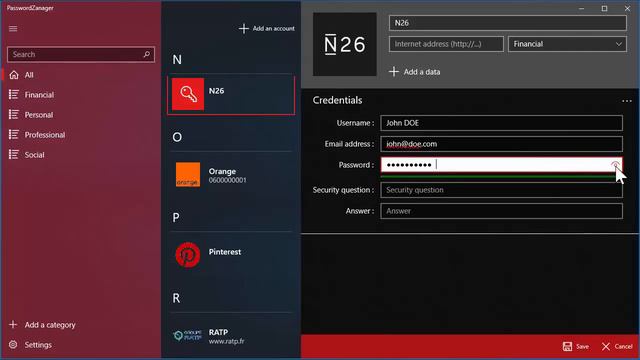
Task: Open the Professional category
Action: coord(81,135)
